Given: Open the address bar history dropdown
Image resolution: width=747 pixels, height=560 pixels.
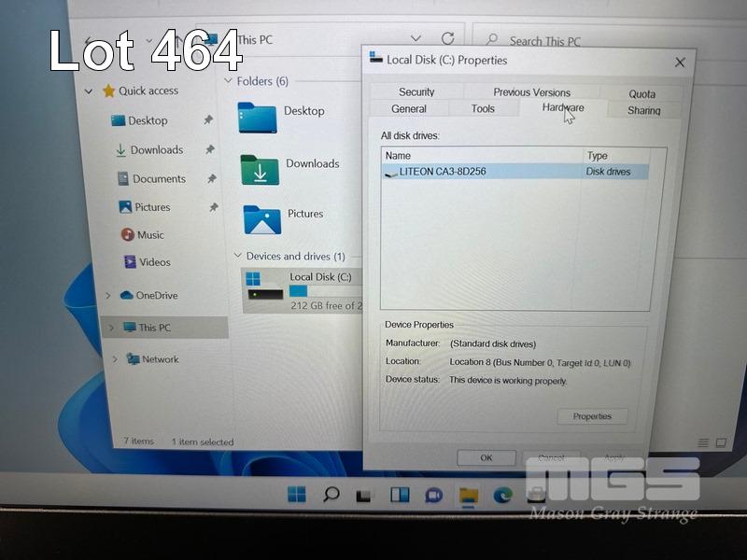Looking at the screenshot, I should [x=416, y=39].
